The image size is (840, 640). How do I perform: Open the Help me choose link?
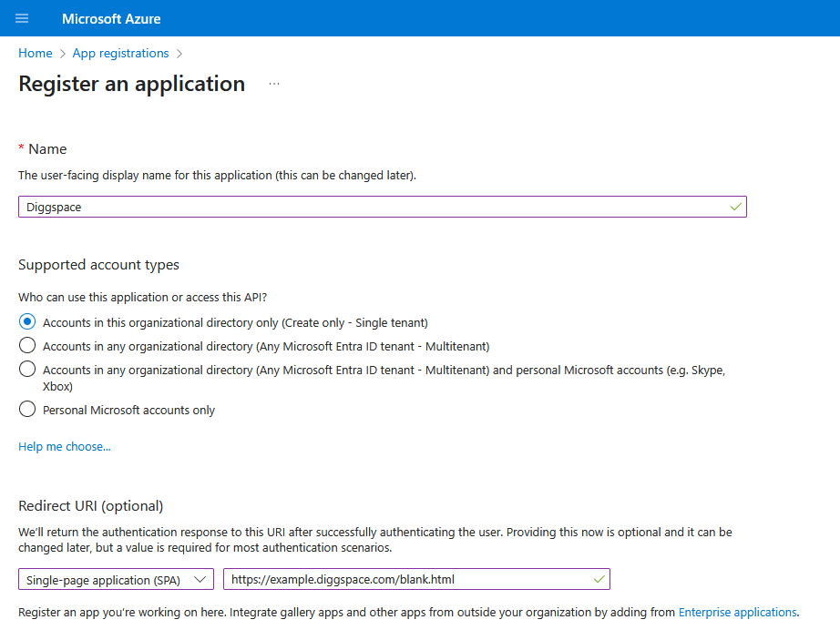pos(65,446)
